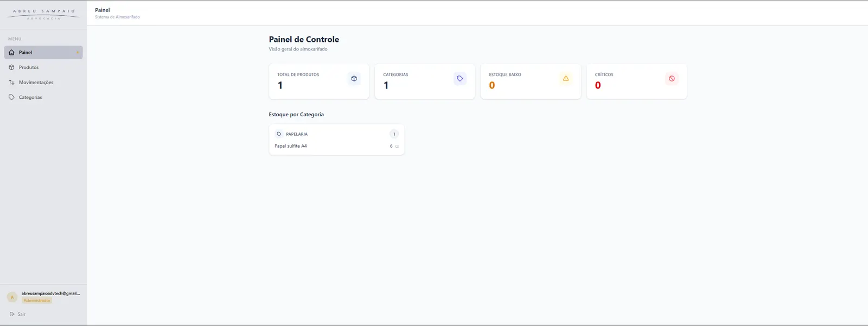Click the PAPELARIA item count badge
This screenshot has height=326, width=868.
394,134
